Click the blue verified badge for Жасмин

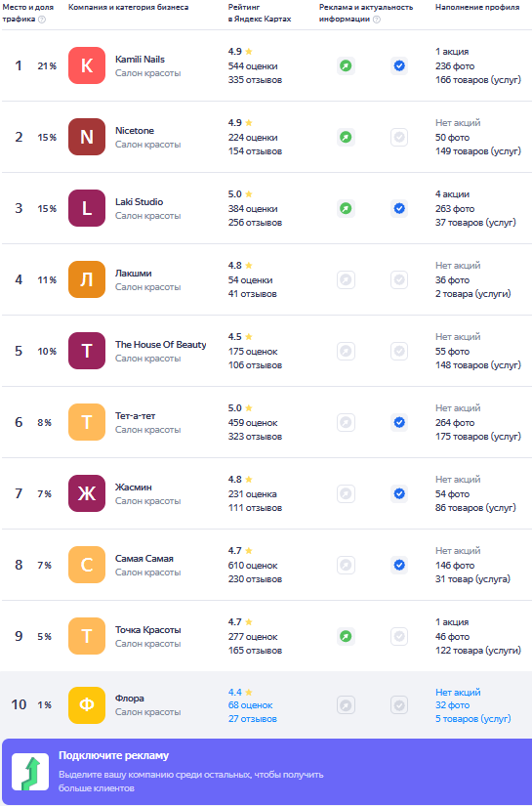[x=399, y=494]
